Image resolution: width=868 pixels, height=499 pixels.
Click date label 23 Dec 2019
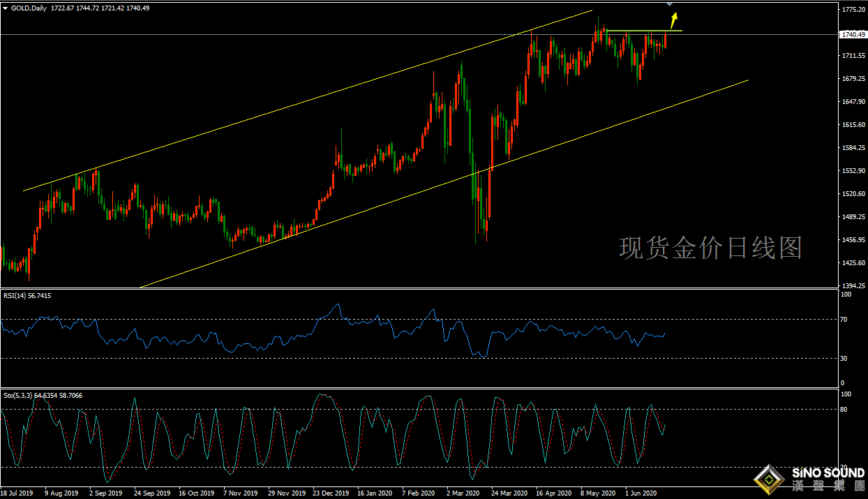coord(331,493)
